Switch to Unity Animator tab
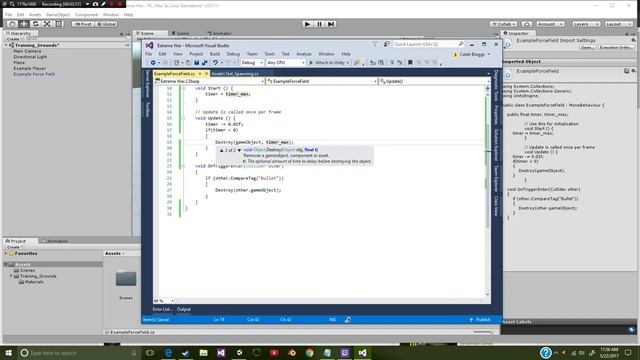 [220, 33]
